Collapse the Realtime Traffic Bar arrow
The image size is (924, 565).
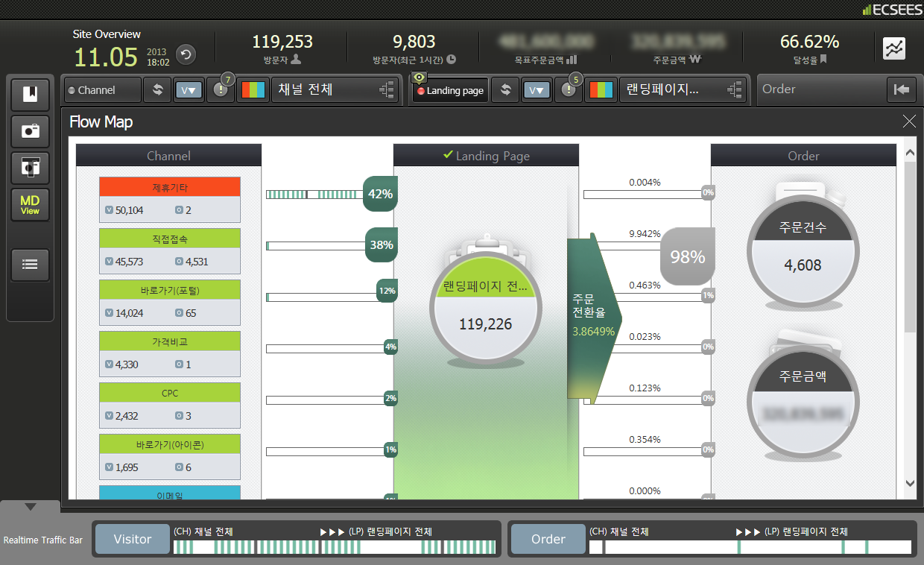31,507
